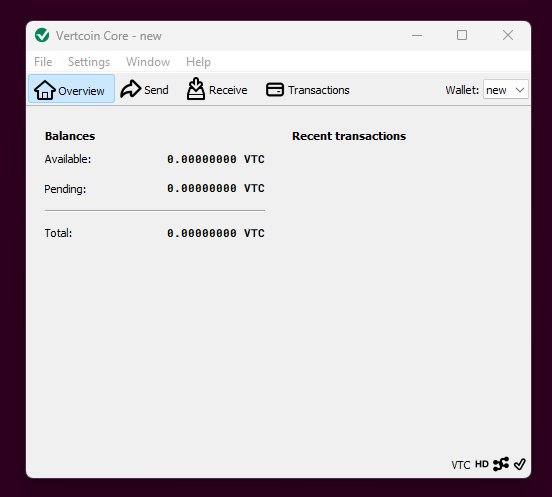Minimize the Vertcoin Core window
The height and width of the screenshot is (497, 552).
[x=417, y=35]
